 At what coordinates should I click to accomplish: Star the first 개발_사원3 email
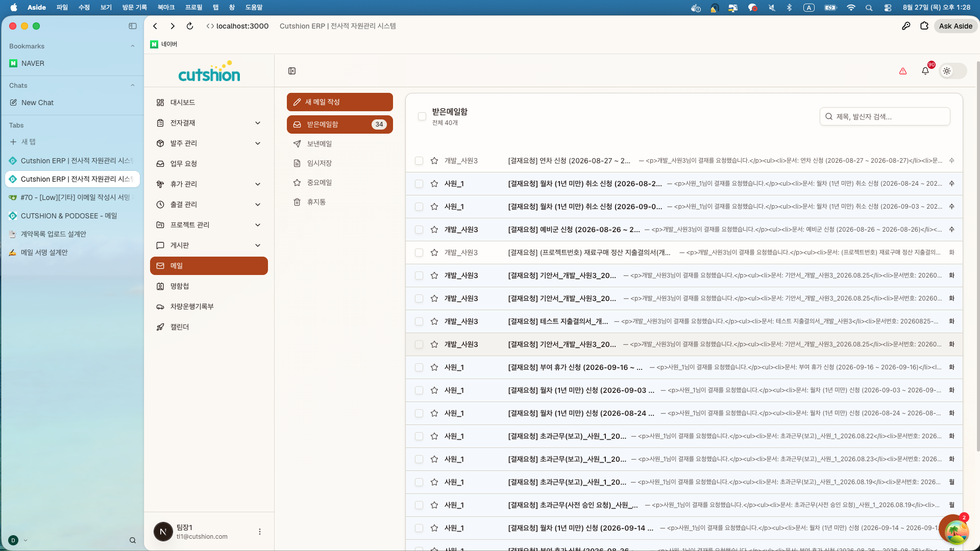pos(434,161)
